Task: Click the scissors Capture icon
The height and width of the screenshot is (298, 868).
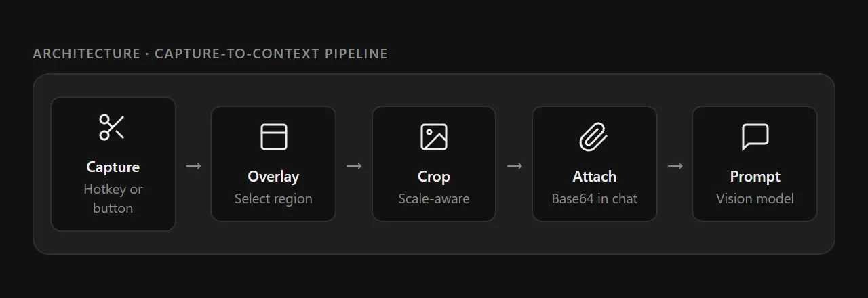Action: [x=112, y=127]
